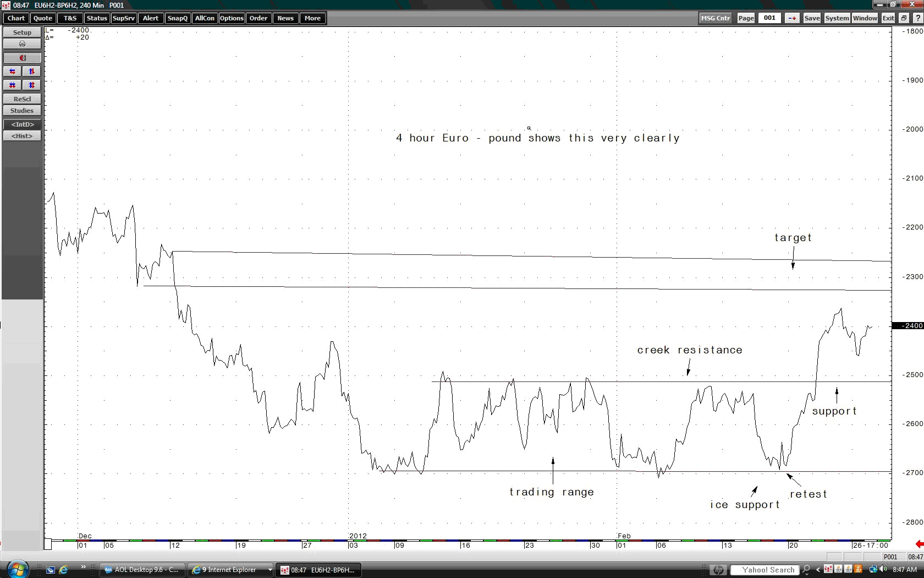
Task: Open the Order menu
Action: tap(258, 18)
